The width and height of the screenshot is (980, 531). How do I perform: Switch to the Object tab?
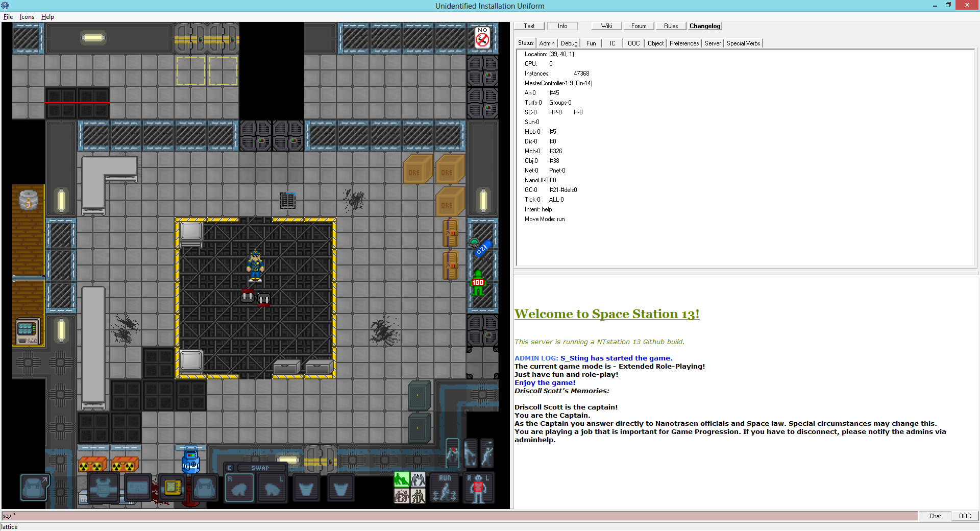pyautogui.click(x=656, y=43)
